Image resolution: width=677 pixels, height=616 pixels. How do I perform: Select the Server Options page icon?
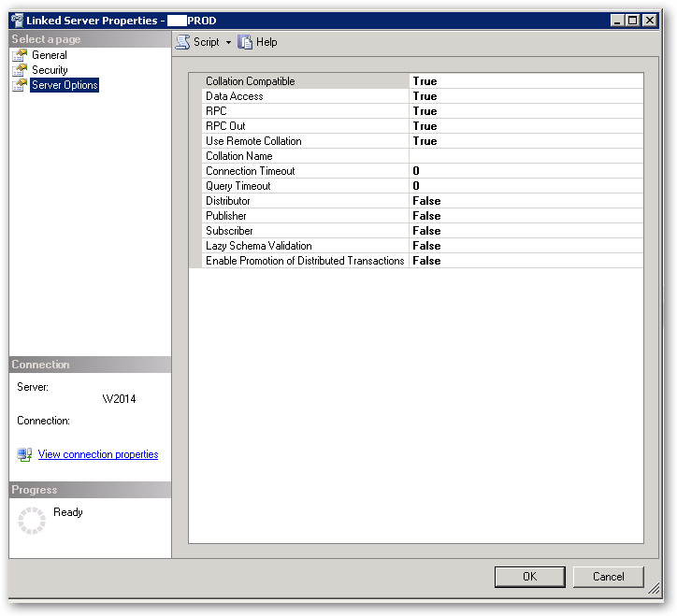pos(20,85)
